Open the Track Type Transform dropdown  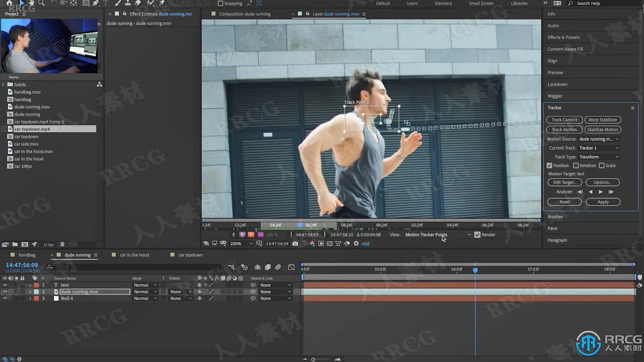pos(599,157)
